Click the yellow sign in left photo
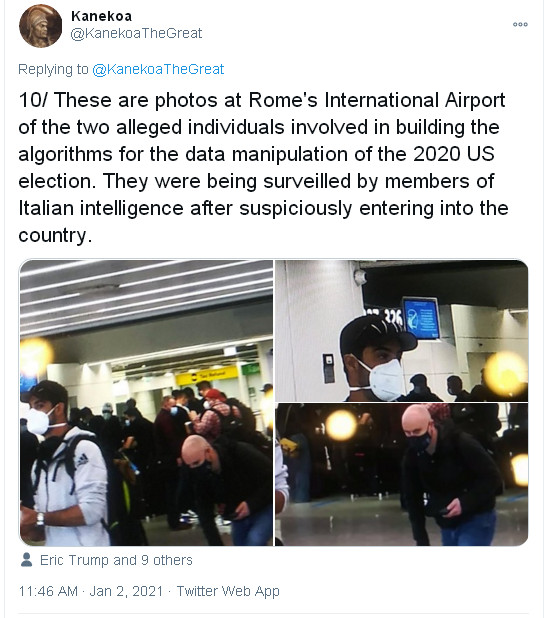Image resolution: width=549 pixels, height=618 pixels. 207,376
